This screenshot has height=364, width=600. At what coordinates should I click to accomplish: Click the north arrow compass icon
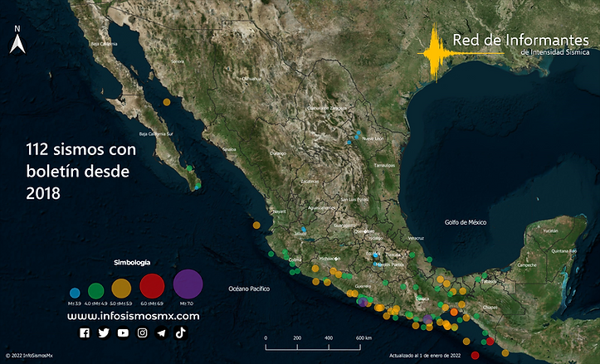tap(17, 40)
